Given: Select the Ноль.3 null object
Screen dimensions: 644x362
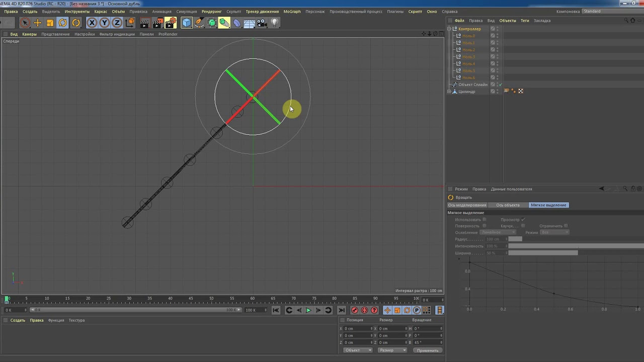Looking at the screenshot, I should (469, 57).
